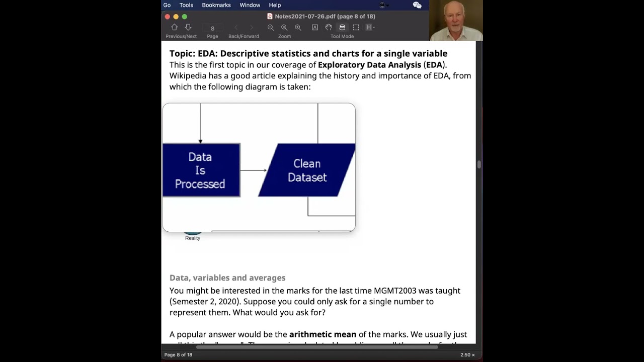This screenshot has height=362, width=644.
Task: Go to the next page with down arrow
Action: tap(188, 27)
